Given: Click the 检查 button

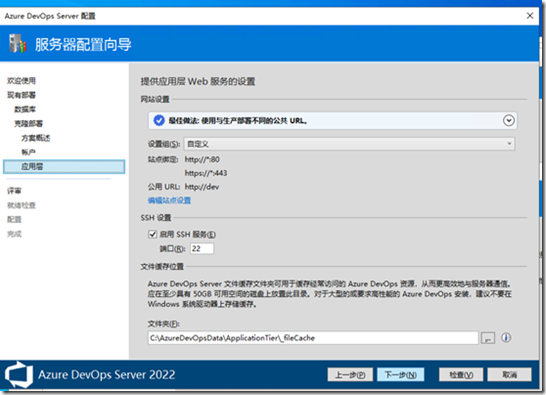Looking at the screenshot, I should [461, 375].
